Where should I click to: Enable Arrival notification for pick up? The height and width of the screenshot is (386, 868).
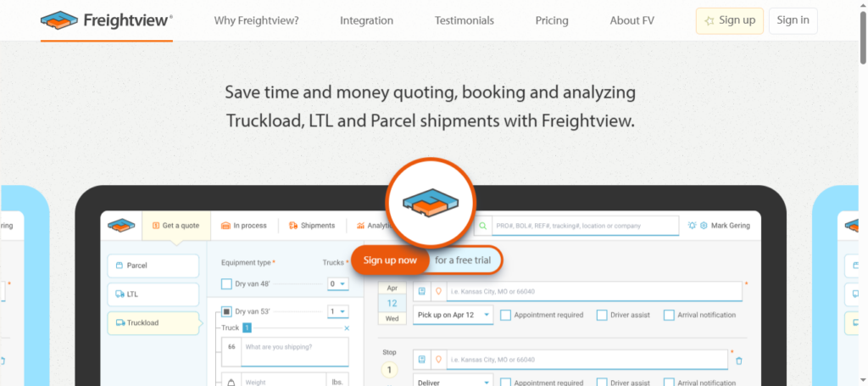(x=669, y=315)
